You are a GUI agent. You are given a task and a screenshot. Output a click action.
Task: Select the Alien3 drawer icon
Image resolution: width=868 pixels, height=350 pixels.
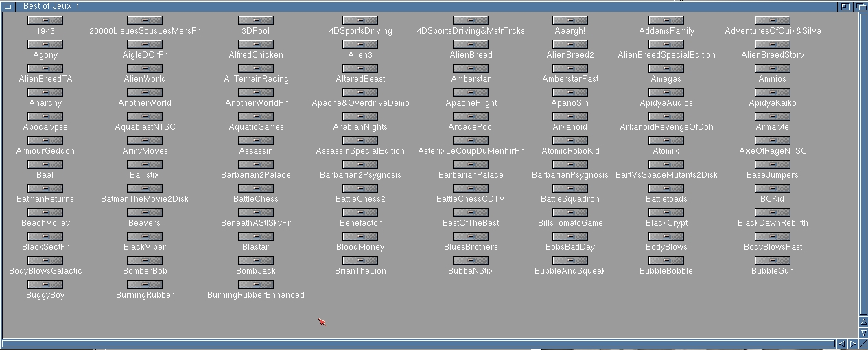[x=360, y=45]
